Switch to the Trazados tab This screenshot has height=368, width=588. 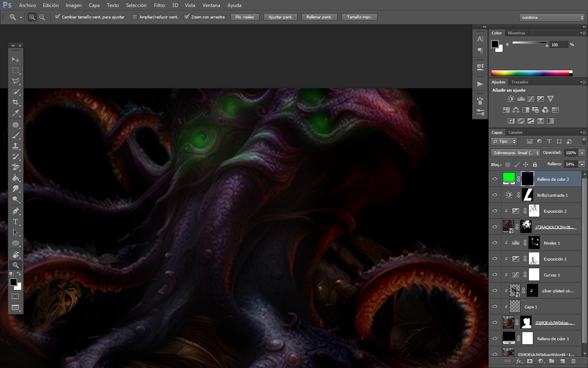(x=520, y=82)
